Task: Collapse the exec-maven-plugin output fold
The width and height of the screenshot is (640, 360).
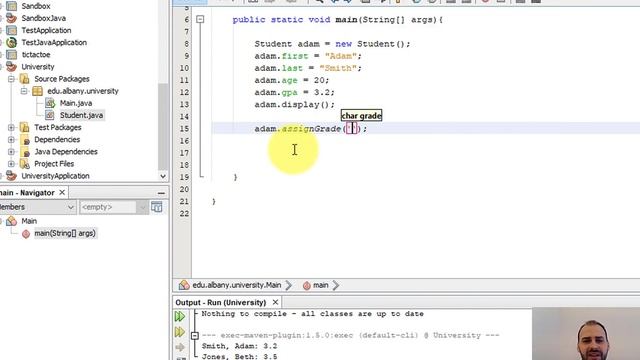Action: click(195, 336)
